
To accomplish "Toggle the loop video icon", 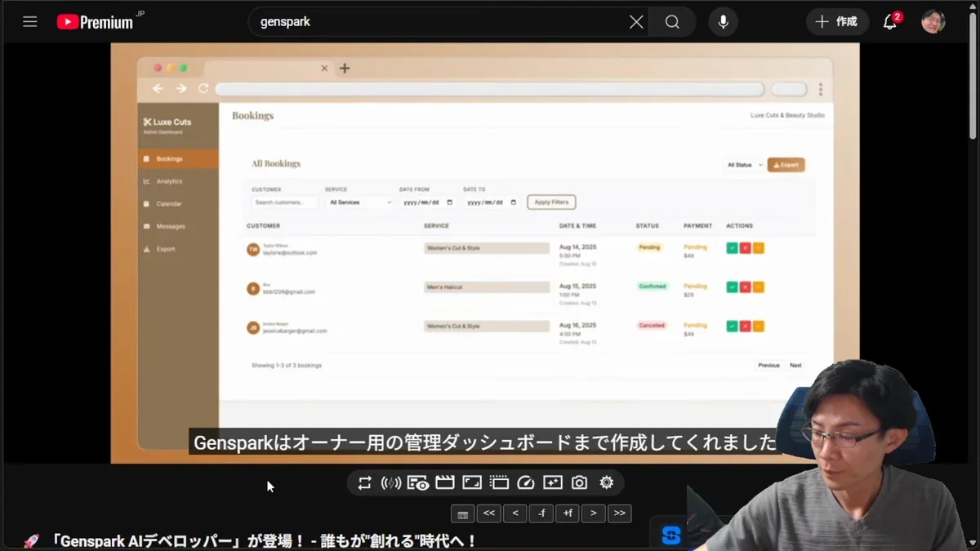I will [364, 483].
